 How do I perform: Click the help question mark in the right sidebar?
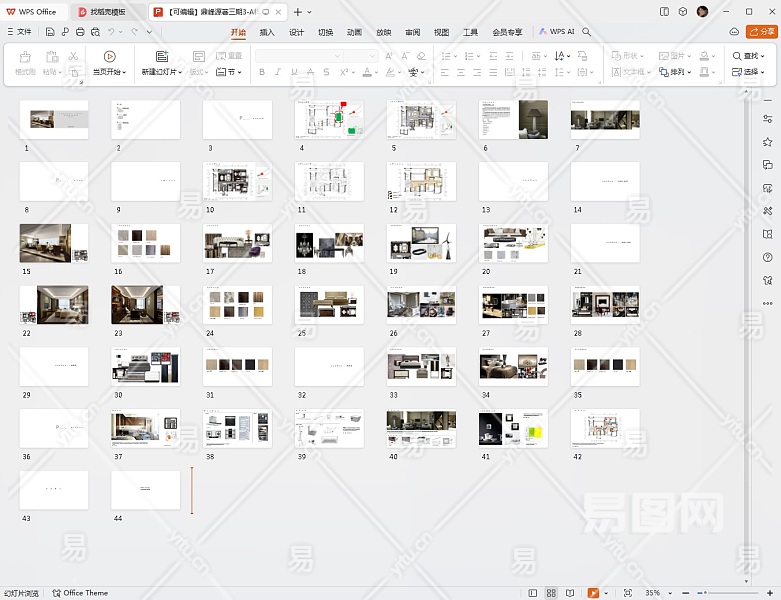[767, 257]
